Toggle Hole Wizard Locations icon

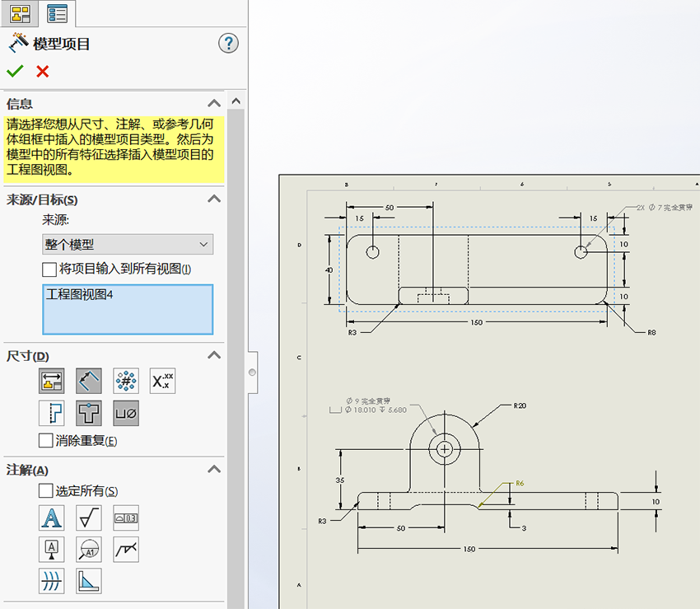pyautogui.click(x=88, y=414)
